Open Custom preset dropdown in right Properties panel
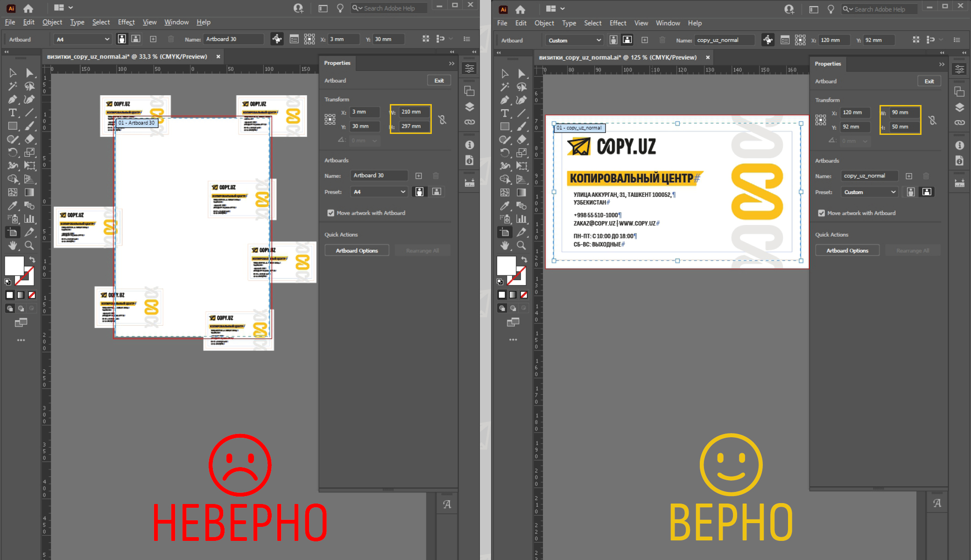The height and width of the screenshot is (560, 971). [870, 192]
